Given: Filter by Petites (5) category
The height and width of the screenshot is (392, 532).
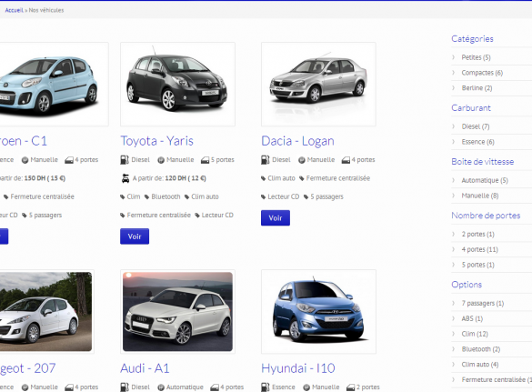Looking at the screenshot, I should (476, 57).
